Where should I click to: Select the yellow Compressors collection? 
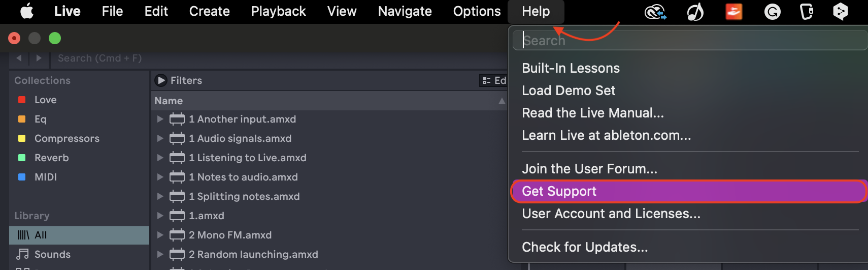coord(66,138)
